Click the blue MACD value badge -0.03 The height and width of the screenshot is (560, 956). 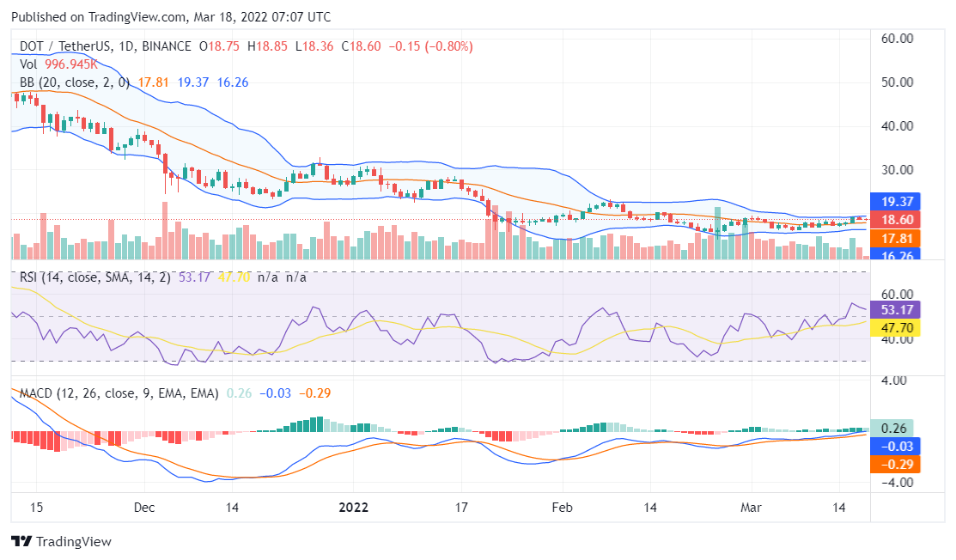coord(896,446)
